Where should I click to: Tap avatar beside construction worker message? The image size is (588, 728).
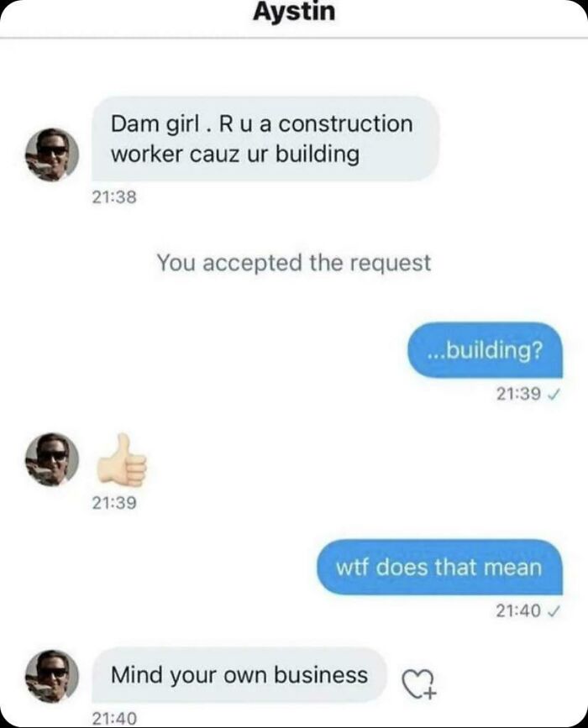pos(51,155)
